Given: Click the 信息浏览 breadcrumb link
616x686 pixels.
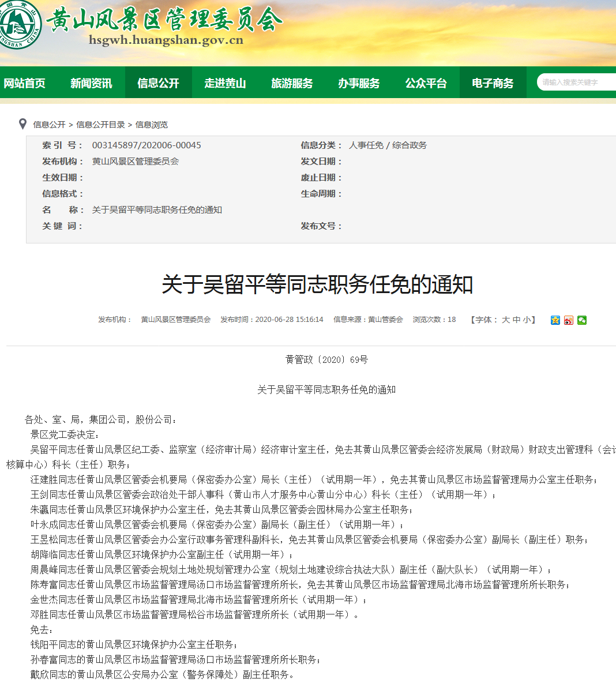Looking at the screenshot, I should [x=151, y=125].
